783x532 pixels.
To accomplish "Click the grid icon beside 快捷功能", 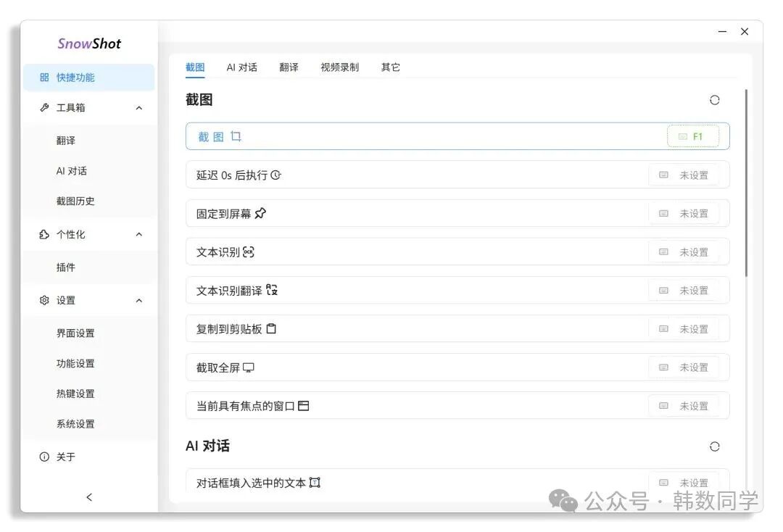I will tap(44, 77).
